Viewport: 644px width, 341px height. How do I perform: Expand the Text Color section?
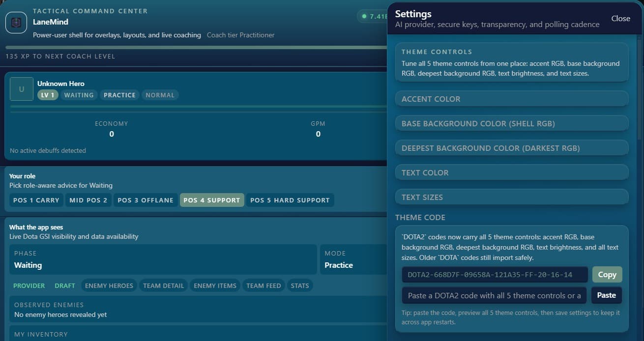(512, 172)
